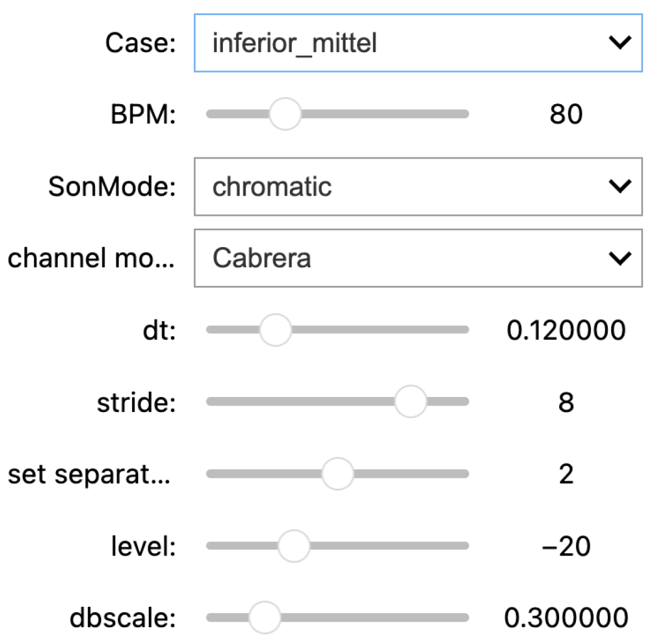The height and width of the screenshot is (644, 657).
Task: Click the set separation slider handle
Action: (x=337, y=474)
